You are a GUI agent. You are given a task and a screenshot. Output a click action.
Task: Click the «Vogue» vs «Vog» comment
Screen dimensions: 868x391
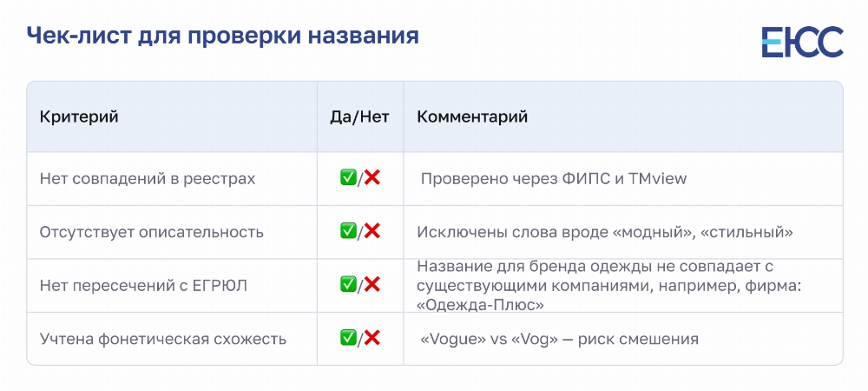560,338
